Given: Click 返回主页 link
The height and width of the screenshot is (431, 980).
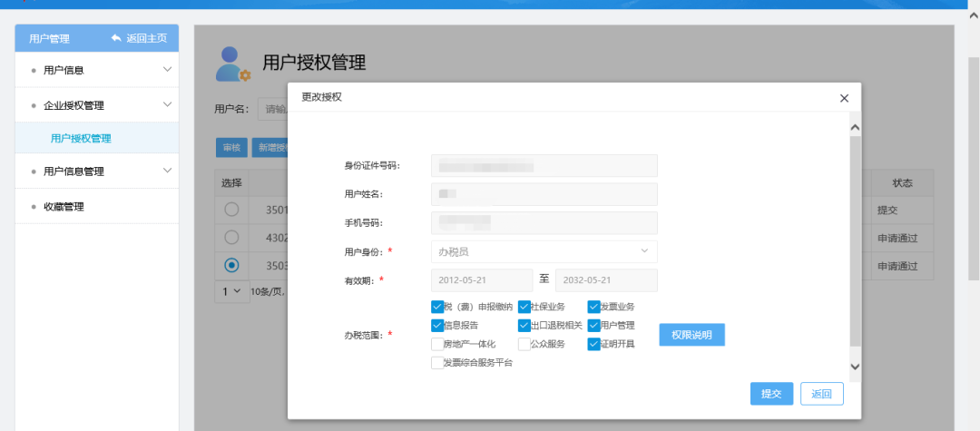Looking at the screenshot, I should pos(147,39).
